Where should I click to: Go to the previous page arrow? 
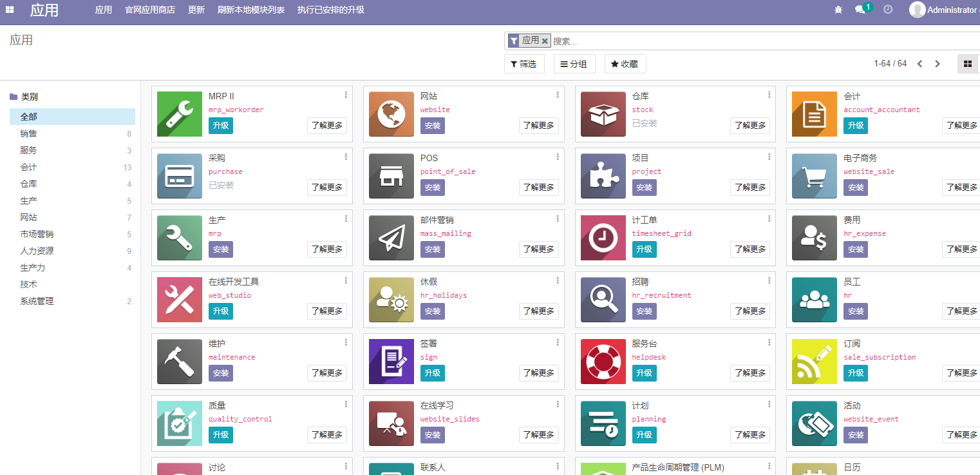(919, 64)
